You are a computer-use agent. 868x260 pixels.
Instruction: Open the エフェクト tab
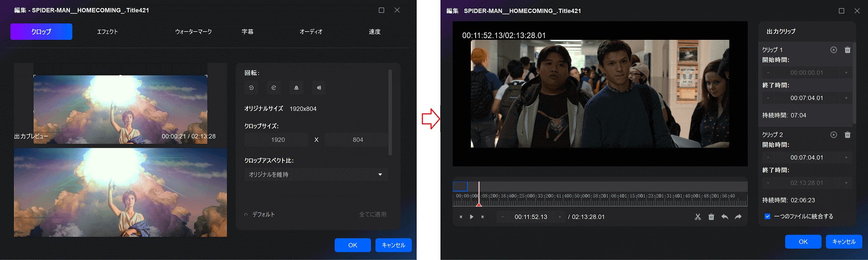107,32
